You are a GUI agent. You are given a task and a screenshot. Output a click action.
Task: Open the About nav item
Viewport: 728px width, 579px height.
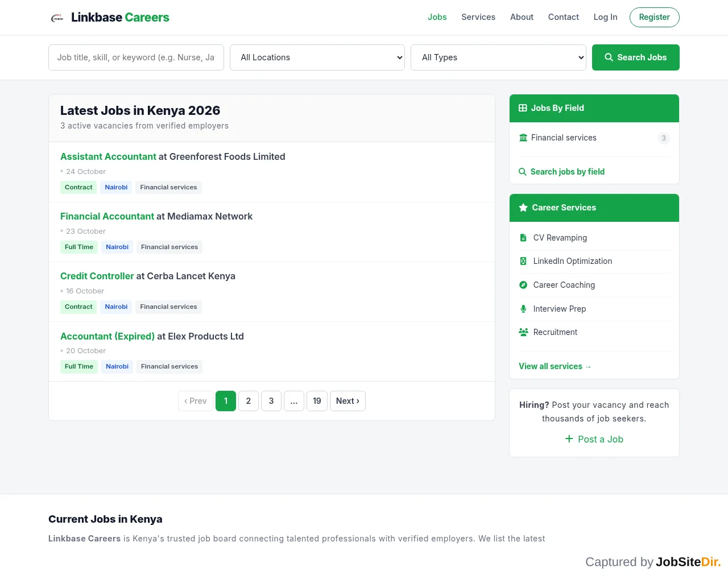(x=522, y=17)
